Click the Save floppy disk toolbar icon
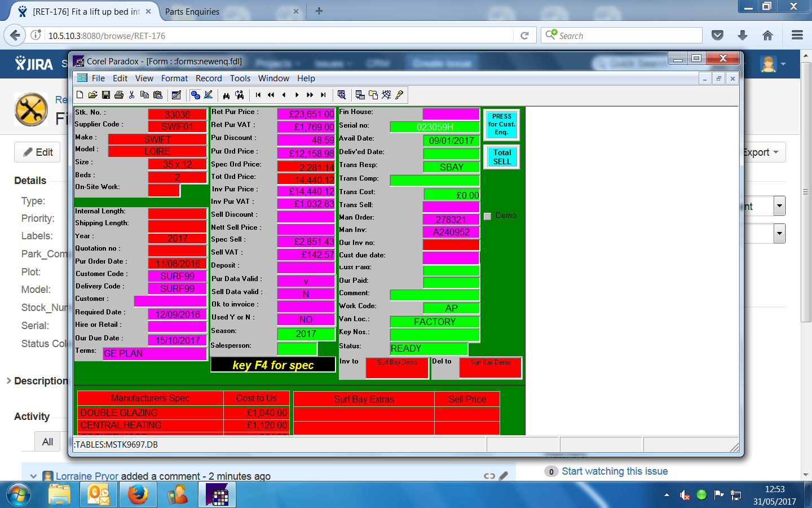 point(106,95)
